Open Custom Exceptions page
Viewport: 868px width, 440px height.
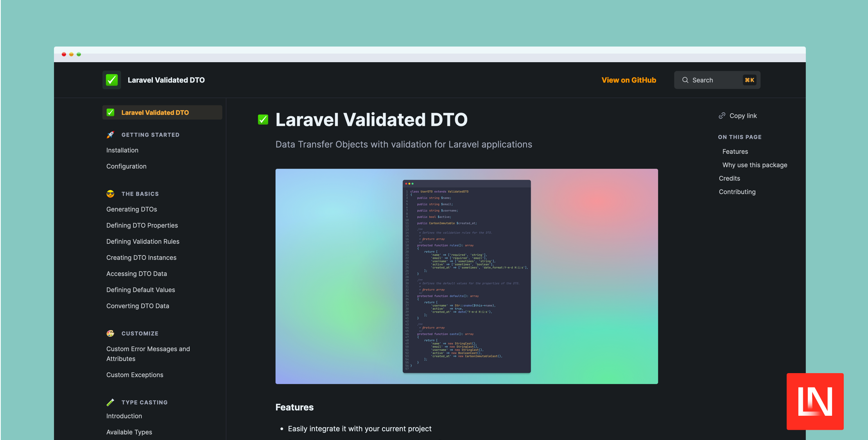(135, 375)
